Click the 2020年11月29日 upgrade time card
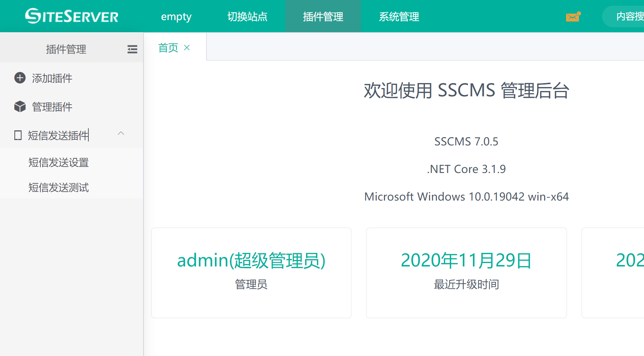Viewport: 644px width, 356px height. 466,273
